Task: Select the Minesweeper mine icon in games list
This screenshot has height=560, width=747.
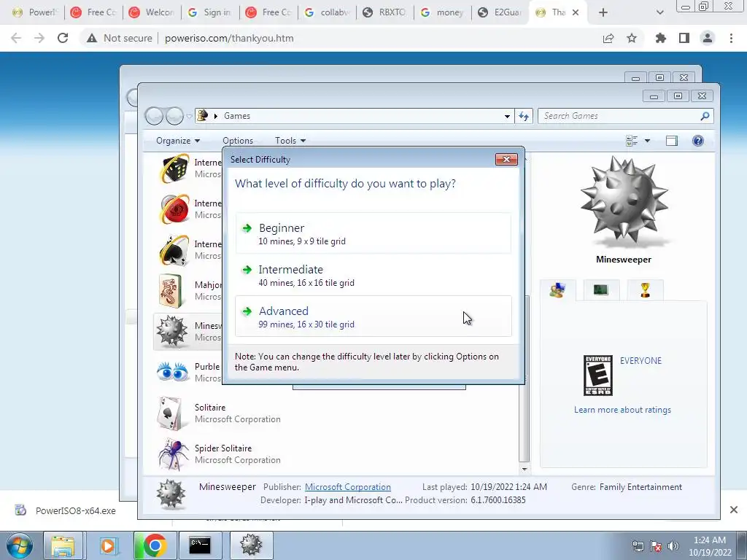Action: pos(172,331)
